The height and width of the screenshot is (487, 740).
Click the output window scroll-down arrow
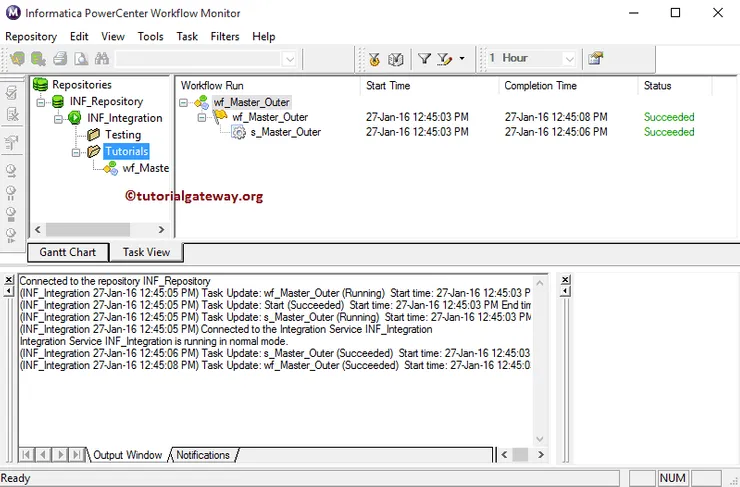(540, 439)
